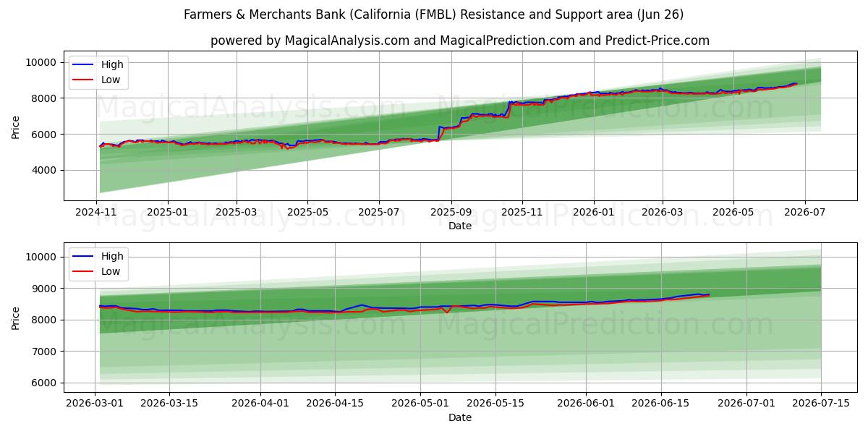The height and width of the screenshot is (434, 868).
Task: Click the chart title mentioning Farmers & Merchants Bank
Action: point(434,14)
